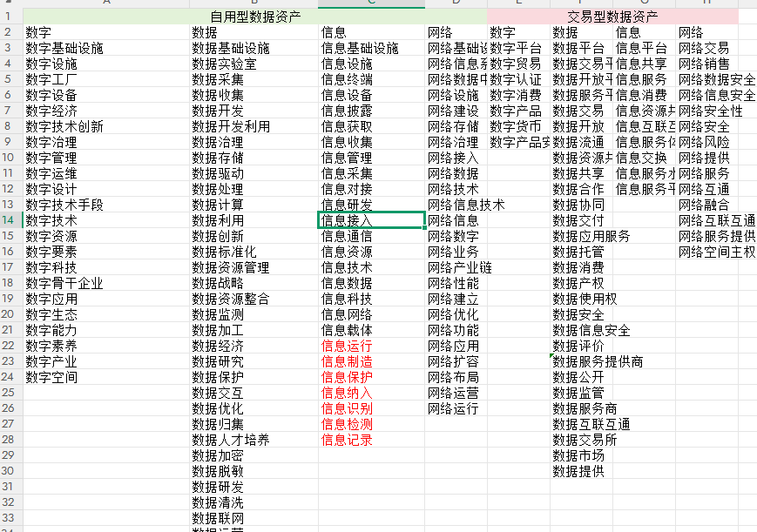Select the cell 数字货币
The image size is (757, 532).
518,126
